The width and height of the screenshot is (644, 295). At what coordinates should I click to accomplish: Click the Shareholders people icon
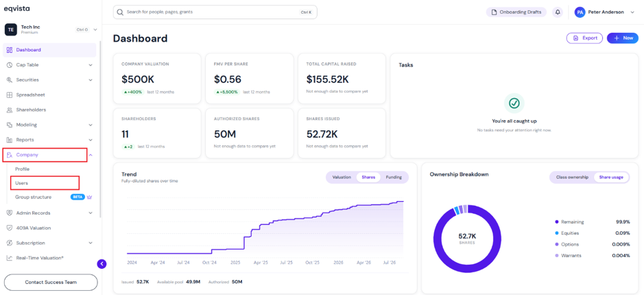(10, 110)
